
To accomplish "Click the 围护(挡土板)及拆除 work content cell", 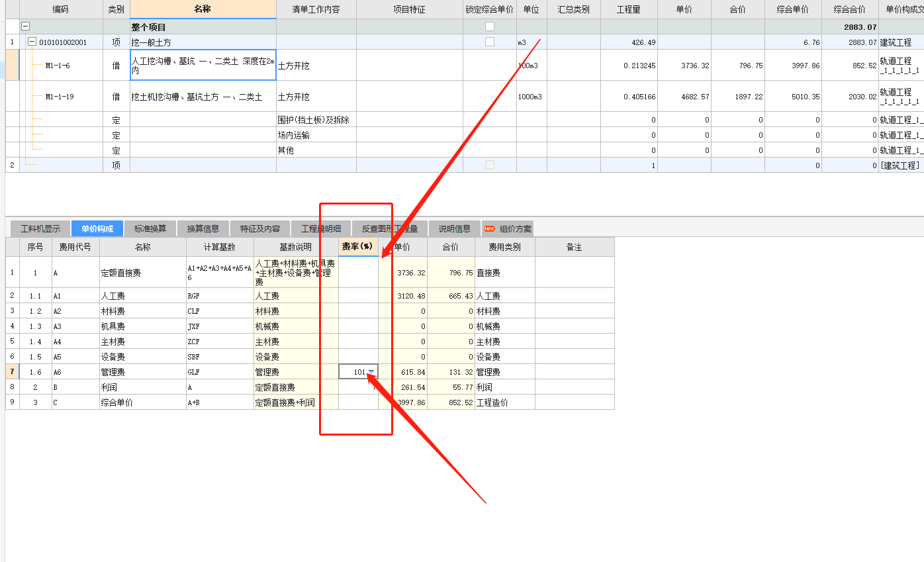I will [316, 120].
